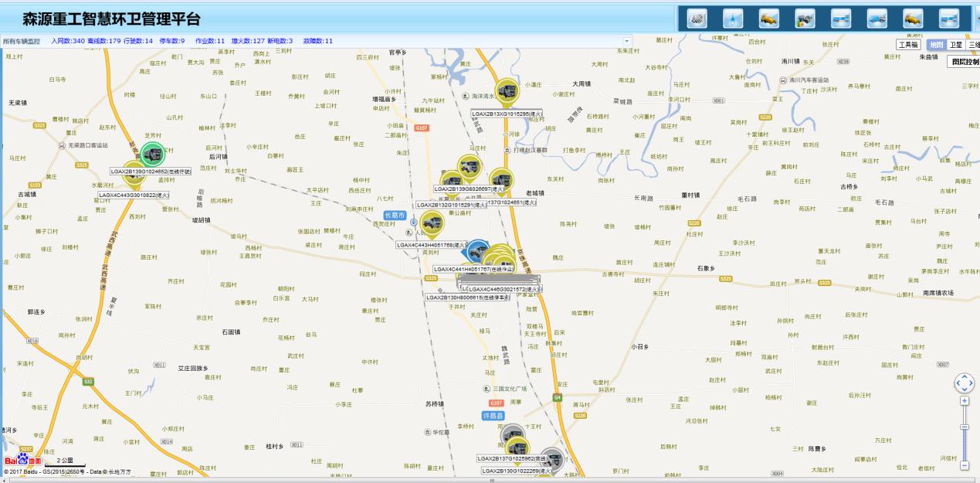Click the gray tire-pile icon in toolbar
Screen dimensions: 980x483
[697, 19]
